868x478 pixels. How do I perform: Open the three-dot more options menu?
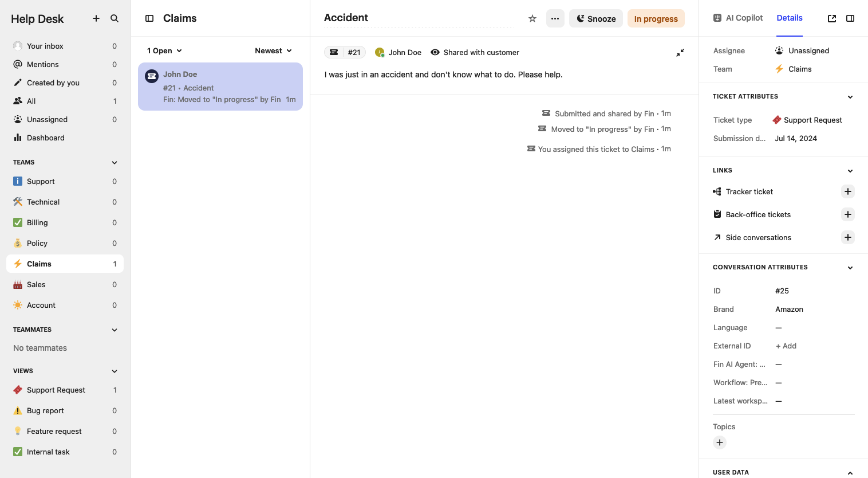(555, 18)
